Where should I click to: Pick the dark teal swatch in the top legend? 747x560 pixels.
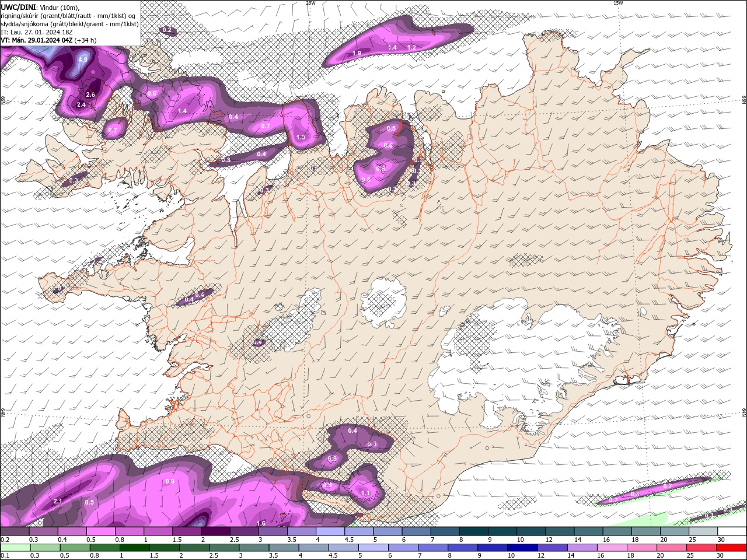click(474, 531)
